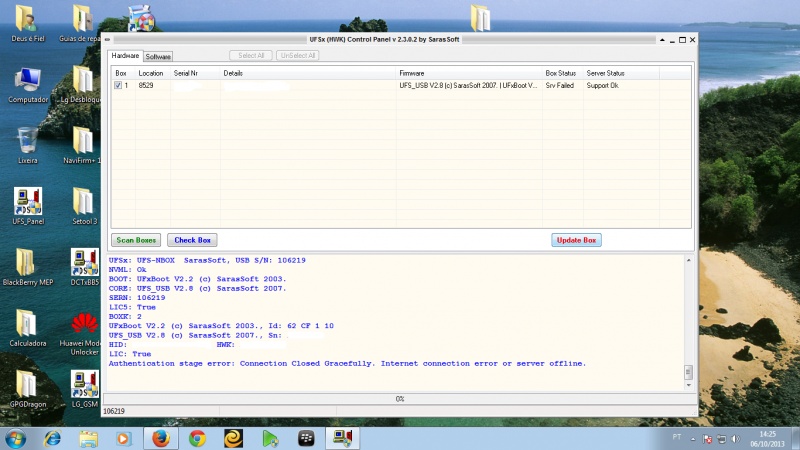
Task: Sort by the Location column header
Action: pyautogui.click(x=153, y=73)
